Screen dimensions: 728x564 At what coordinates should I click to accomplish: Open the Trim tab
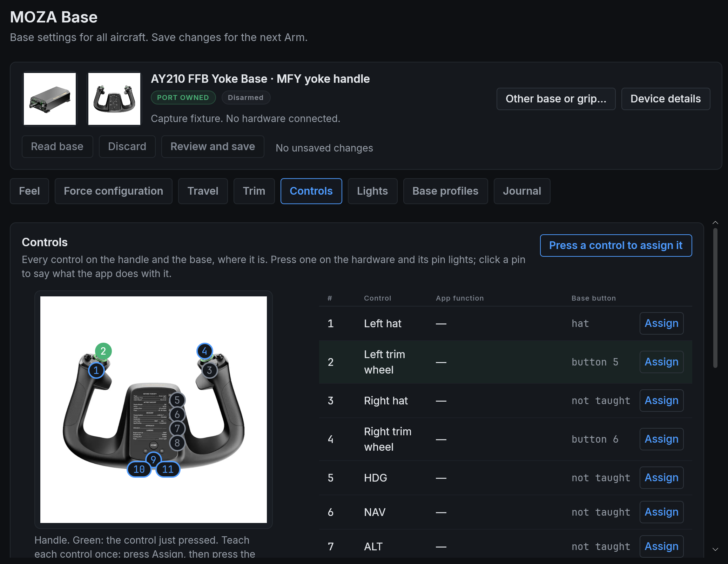pyautogui.click(x=254, y=191)
